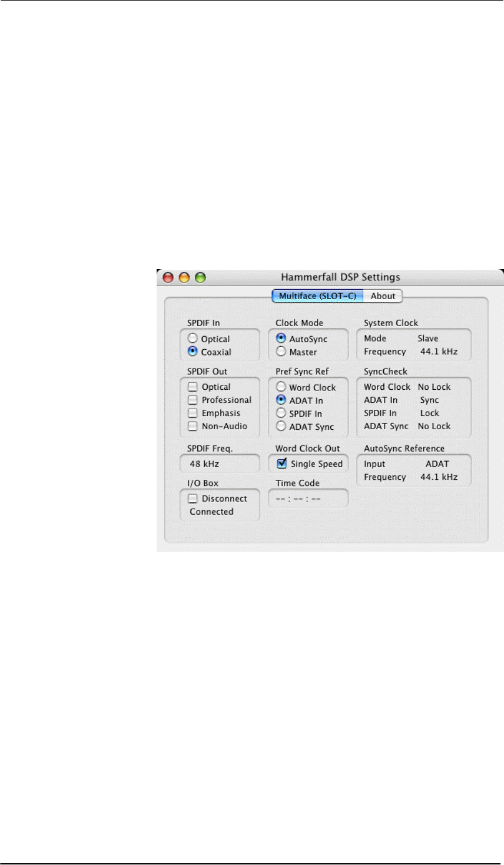Viewport: 504px width, 865px height.
Task: Click ADAT Sync No Lock status
Action: (x=434, y=426)
